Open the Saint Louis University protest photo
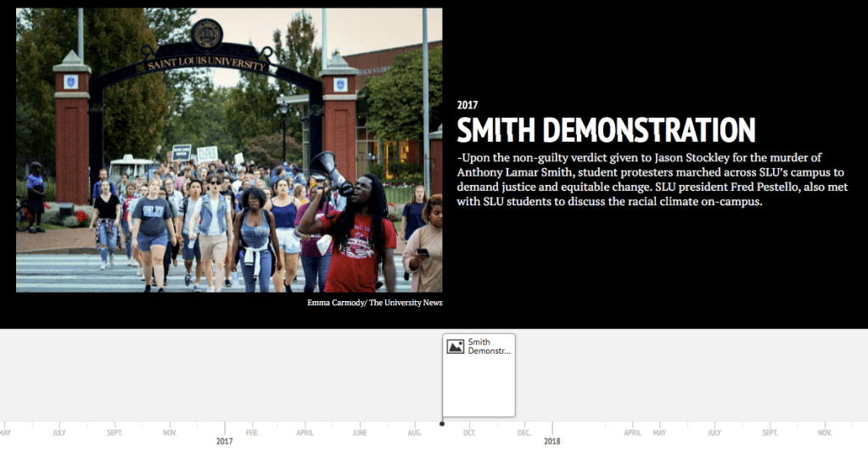 coord(229,150)
